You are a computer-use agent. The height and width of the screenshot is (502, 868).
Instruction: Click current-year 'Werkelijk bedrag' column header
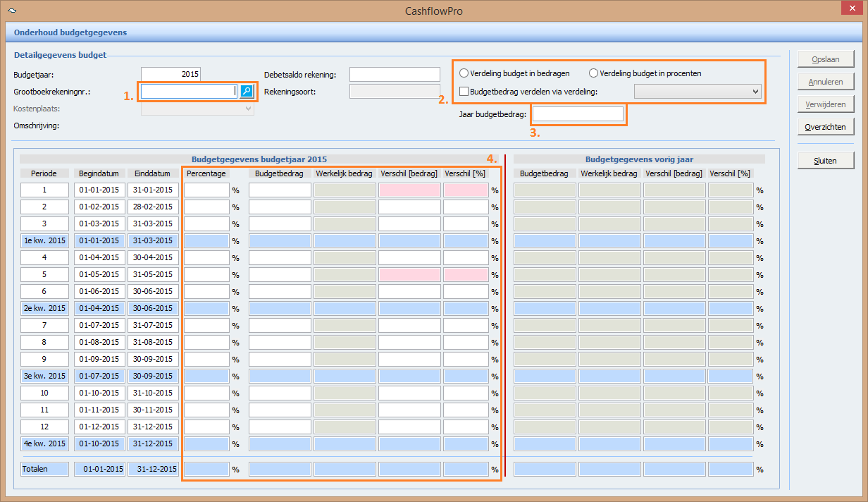click(345, 173)
